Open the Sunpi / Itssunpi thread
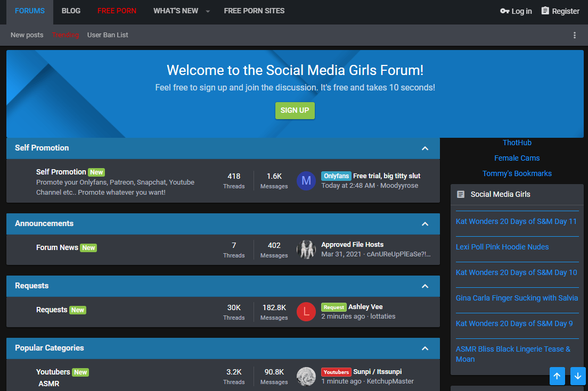The image size is (588, 391). pos(378,371)
